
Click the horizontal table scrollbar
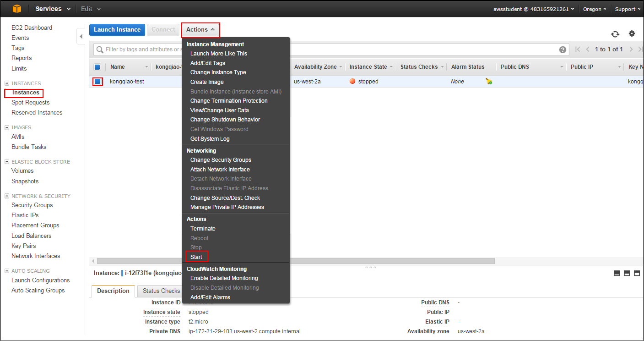[x=296, y=261]
